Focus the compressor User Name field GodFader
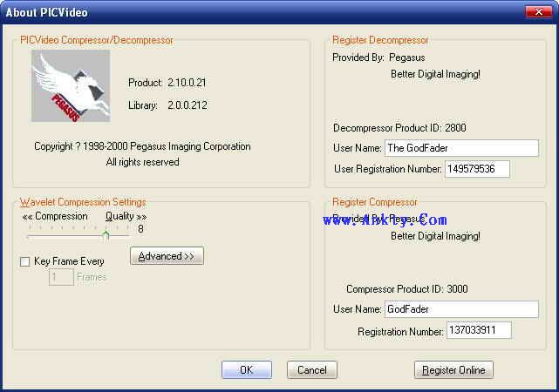 [x=461, y=309]
